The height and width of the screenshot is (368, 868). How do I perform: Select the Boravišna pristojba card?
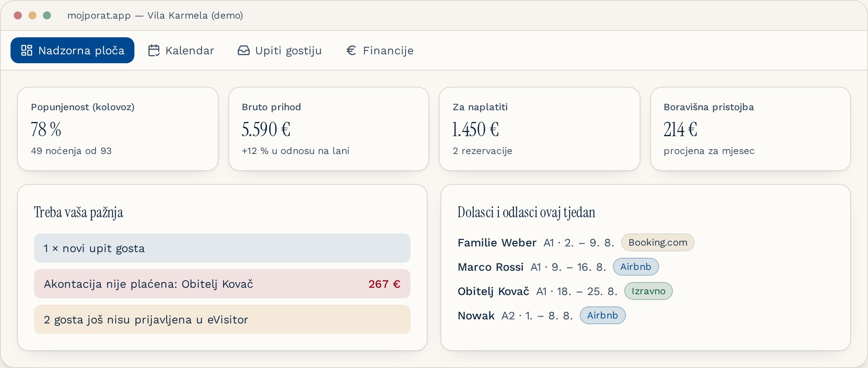(751, 129)
